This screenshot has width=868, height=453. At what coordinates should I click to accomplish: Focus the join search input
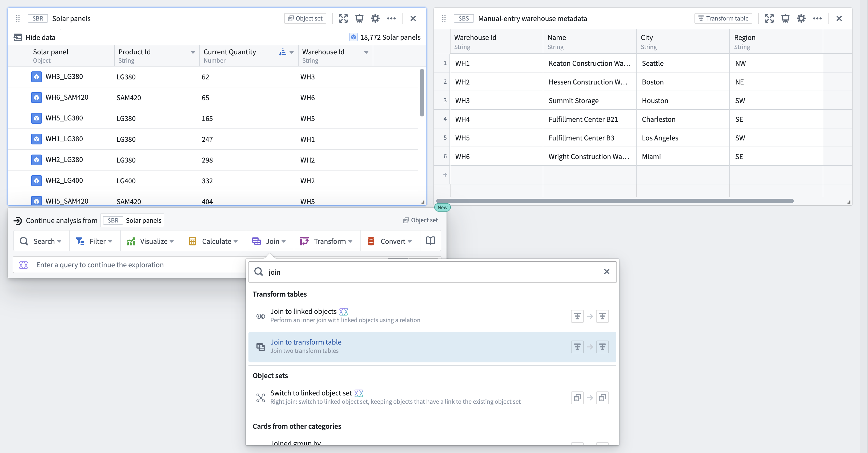(x=432, y=272)
